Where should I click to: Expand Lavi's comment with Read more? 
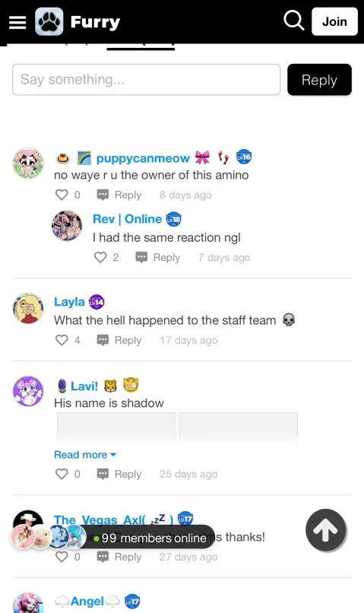[85, 455]
